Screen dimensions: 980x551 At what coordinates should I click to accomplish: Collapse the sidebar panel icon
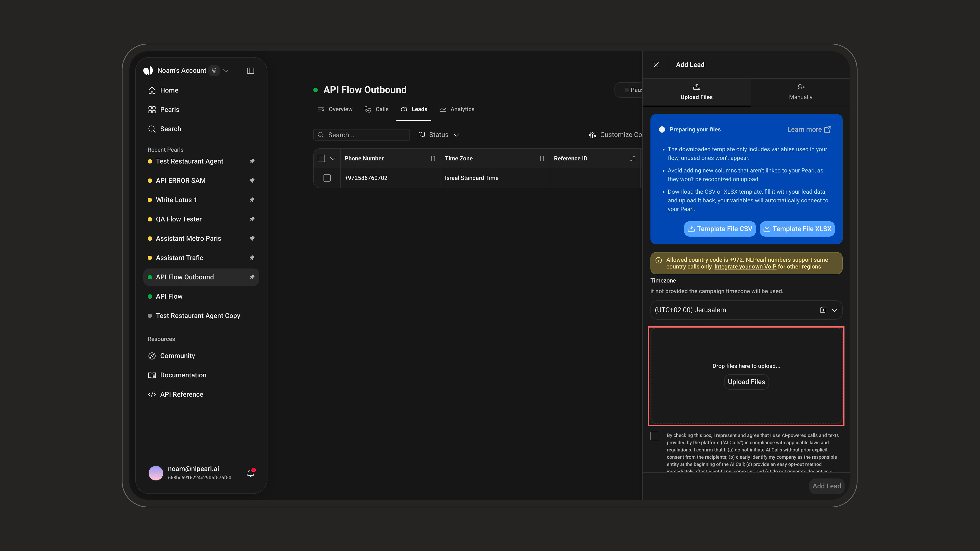coord(250,71)
